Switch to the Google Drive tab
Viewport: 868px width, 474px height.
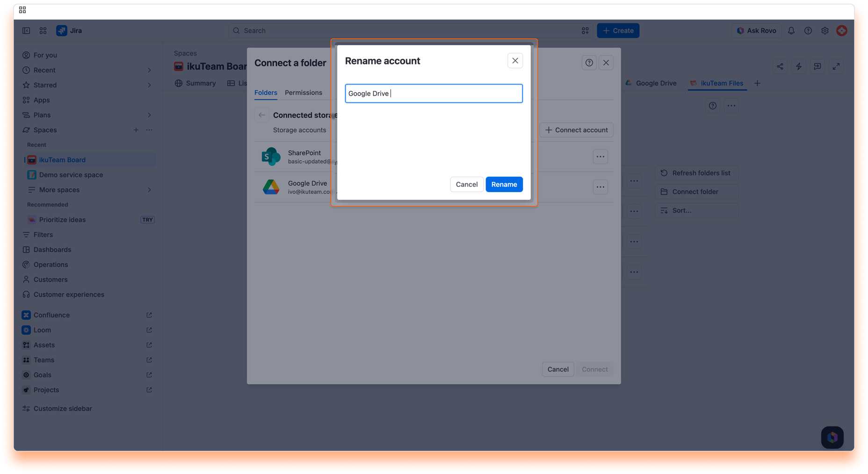coord(651,83)
